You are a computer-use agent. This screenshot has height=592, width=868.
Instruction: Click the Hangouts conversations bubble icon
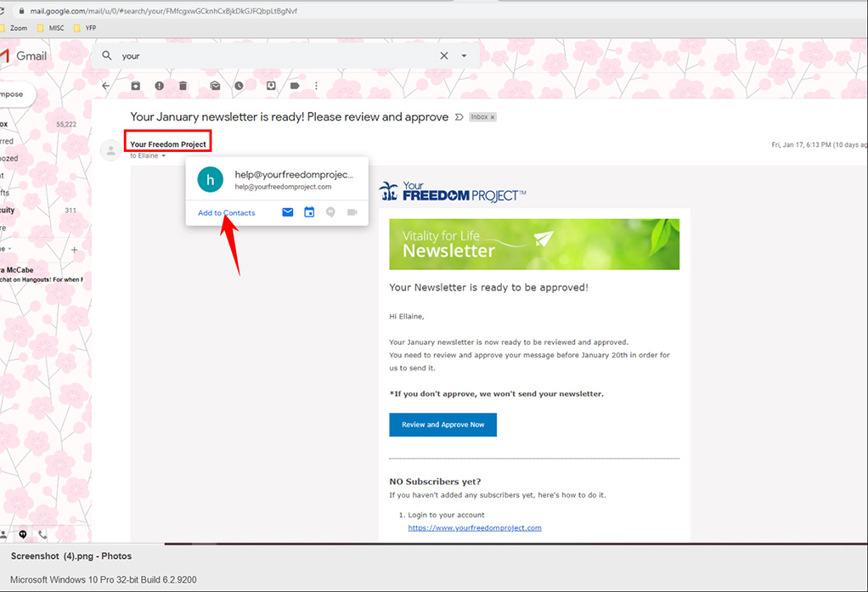pyautogui.click(x=23, y=534)
